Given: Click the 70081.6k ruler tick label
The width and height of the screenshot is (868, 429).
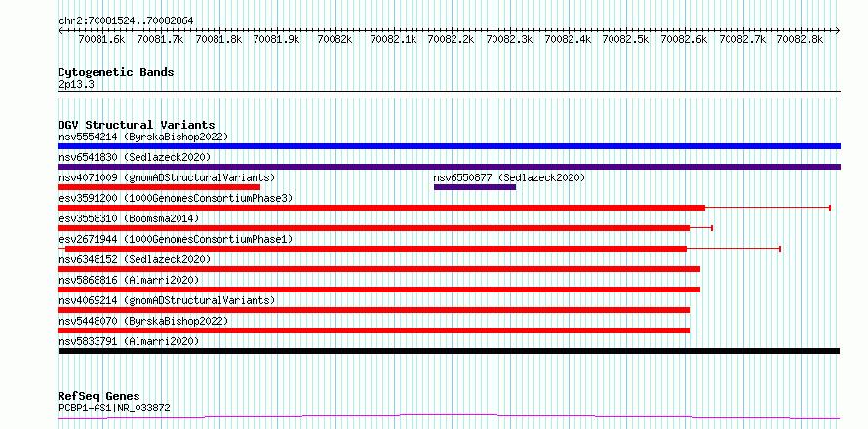Looking at the screenshot, I should pos(101,39).
